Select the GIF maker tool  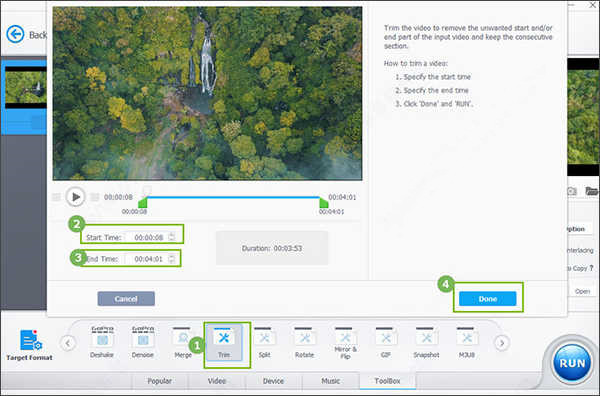pyautogui.click(x=386, y=337)
